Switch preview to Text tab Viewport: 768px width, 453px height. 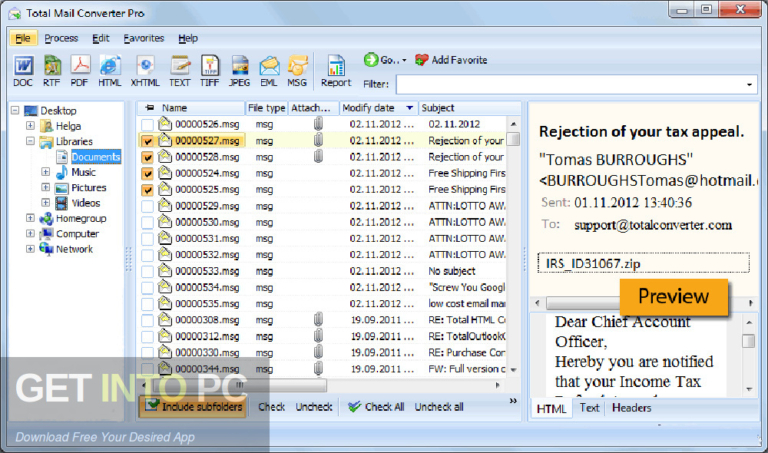pos(589,407)
